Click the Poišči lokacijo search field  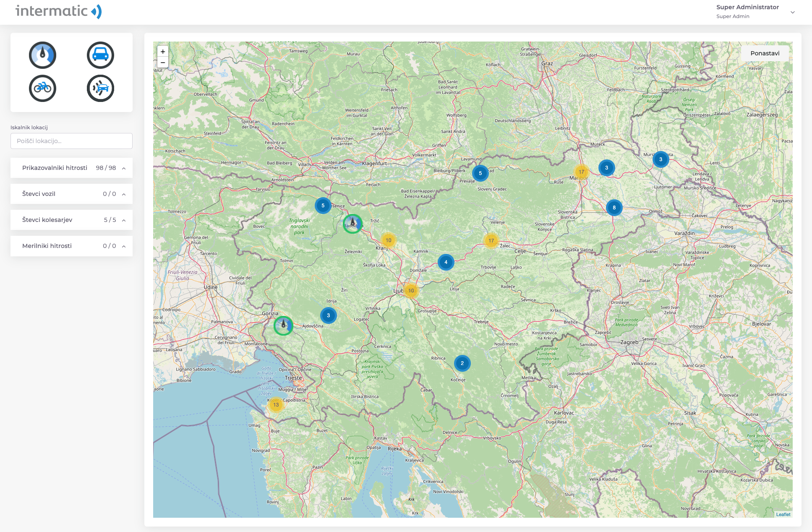[71, 141]
